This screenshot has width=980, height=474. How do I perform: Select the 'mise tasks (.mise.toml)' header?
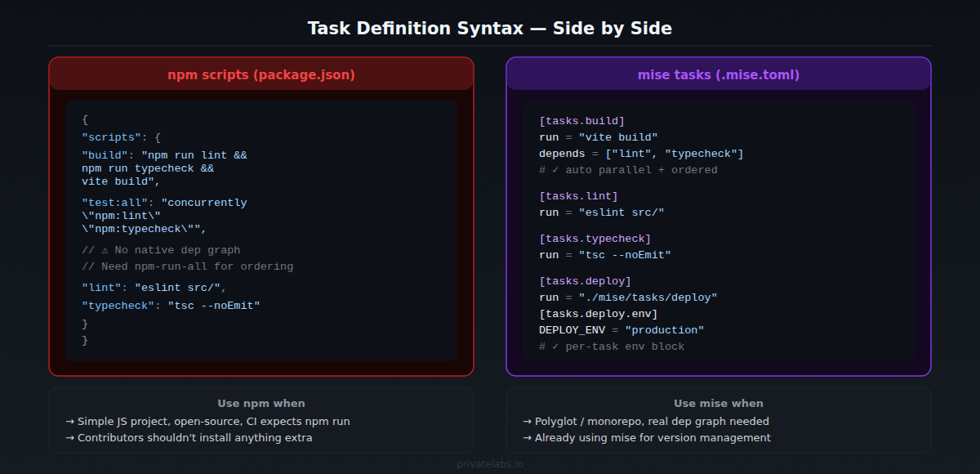[719, 74]
